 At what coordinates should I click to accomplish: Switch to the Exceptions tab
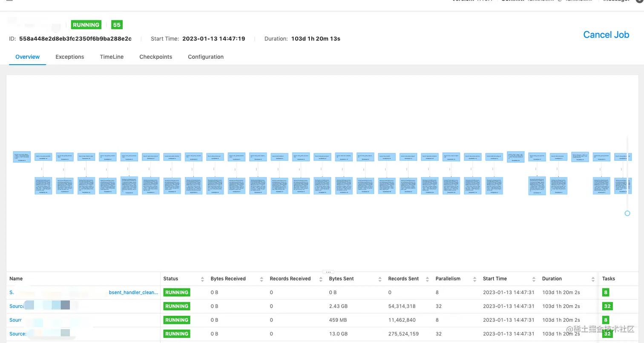coord(69,57)
